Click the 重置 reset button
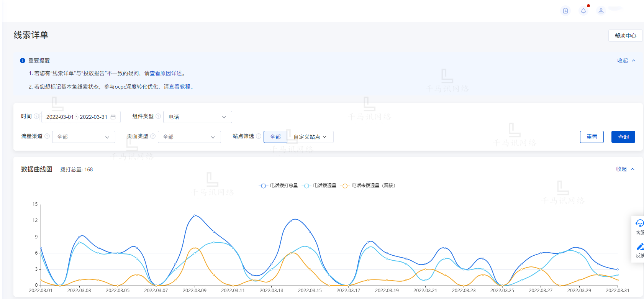The width and height of the screenshot is (644, 299). click(x=592, y=137)
